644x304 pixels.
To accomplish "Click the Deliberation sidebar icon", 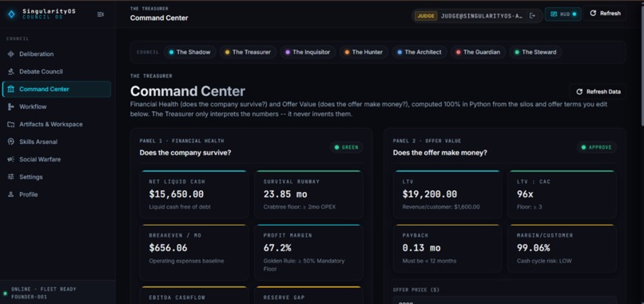I will (x=11, y=54).
